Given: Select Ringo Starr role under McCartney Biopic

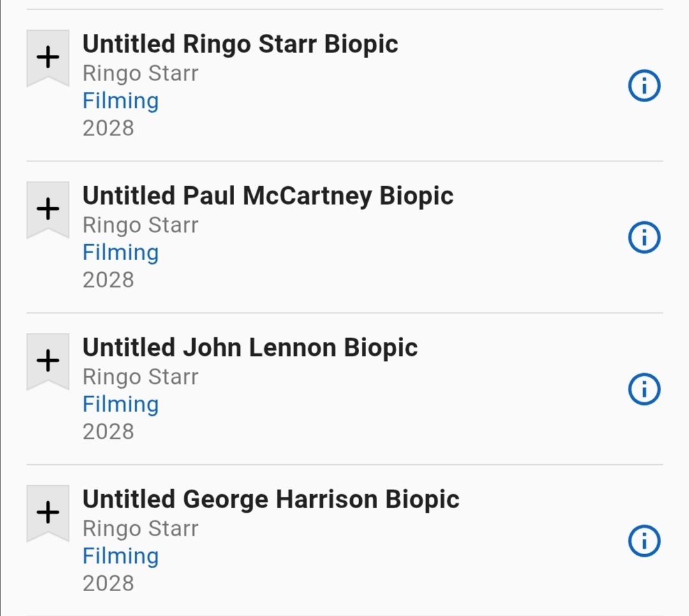Looking at the screenshot, I should [140, 225].
